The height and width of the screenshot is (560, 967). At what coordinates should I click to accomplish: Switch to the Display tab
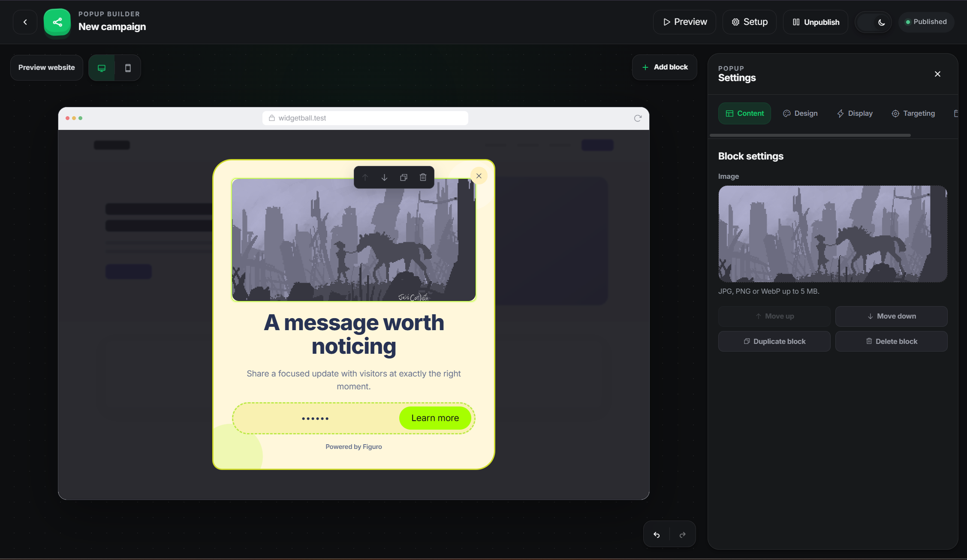click(855, 113)
